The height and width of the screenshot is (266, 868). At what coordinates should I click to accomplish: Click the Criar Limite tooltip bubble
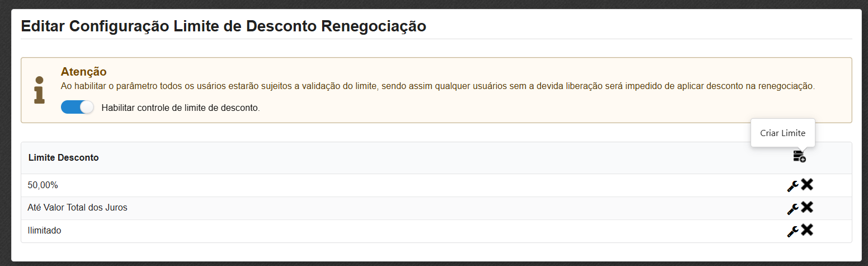pyautogui.click(x=782, y=133)
